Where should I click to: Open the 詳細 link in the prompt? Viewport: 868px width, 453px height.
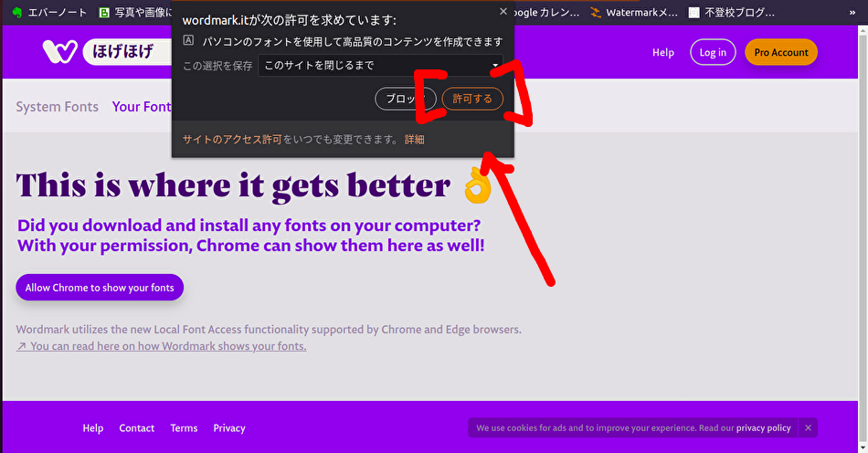tap(414, 140)
